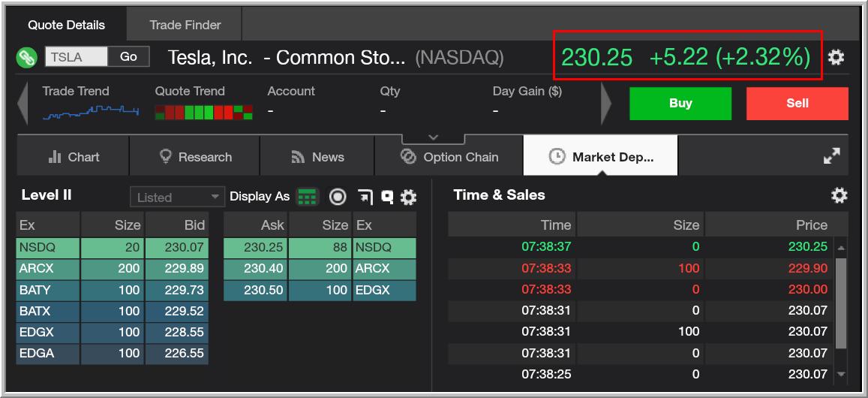Click the EDGA exchange cell
Viewport: 868px width, 398px height.
tap(48, 353)
